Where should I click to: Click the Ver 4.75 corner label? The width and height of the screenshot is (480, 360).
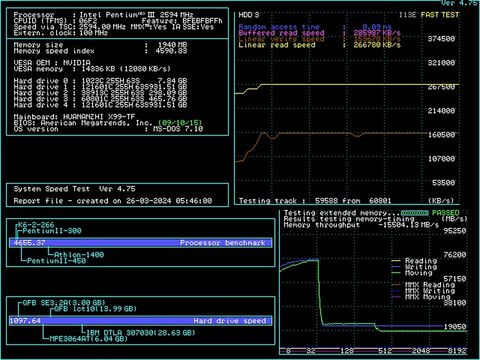pyautogui.click(x=460, y=3)
